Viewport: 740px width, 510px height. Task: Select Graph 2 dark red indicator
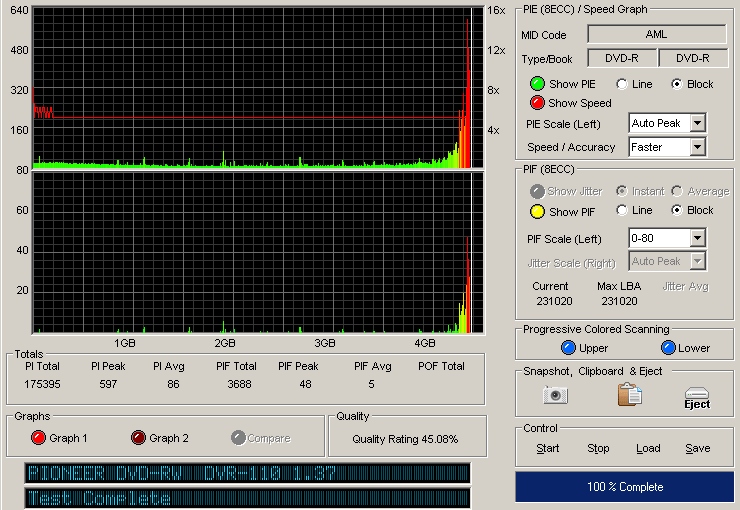[138, 438]
